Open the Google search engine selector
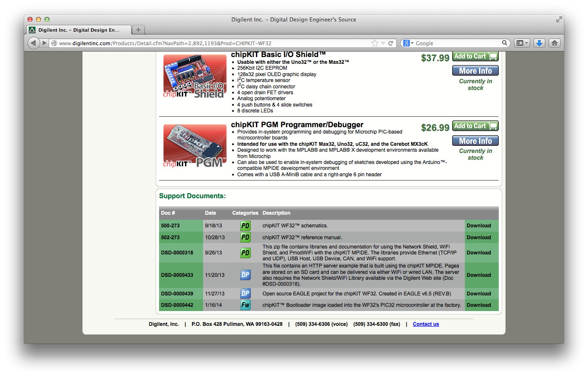Viewport: 588px width, 377px height. 408,43
